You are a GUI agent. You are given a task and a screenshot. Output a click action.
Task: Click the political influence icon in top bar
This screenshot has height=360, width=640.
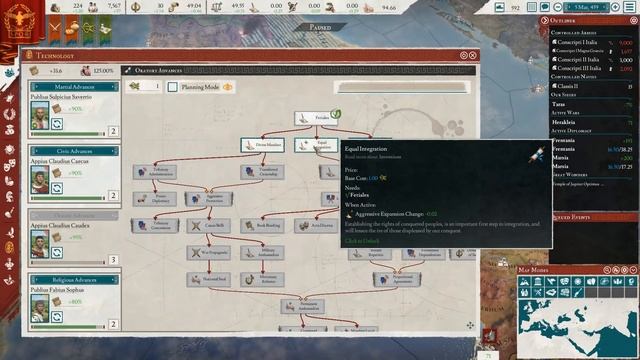pyautogui.click(x=136, y=7)
